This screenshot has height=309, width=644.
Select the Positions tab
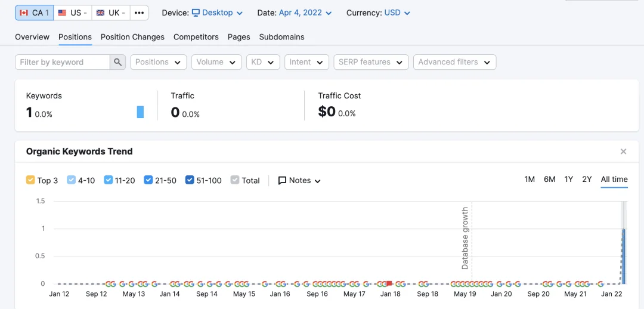pyautogui.click(x=75, y=37)
